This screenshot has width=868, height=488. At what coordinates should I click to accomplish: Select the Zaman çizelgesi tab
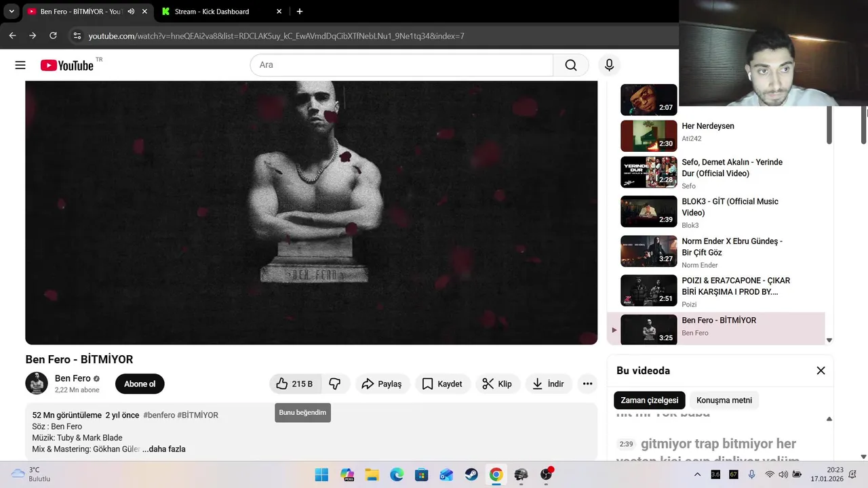pos(650,400)
